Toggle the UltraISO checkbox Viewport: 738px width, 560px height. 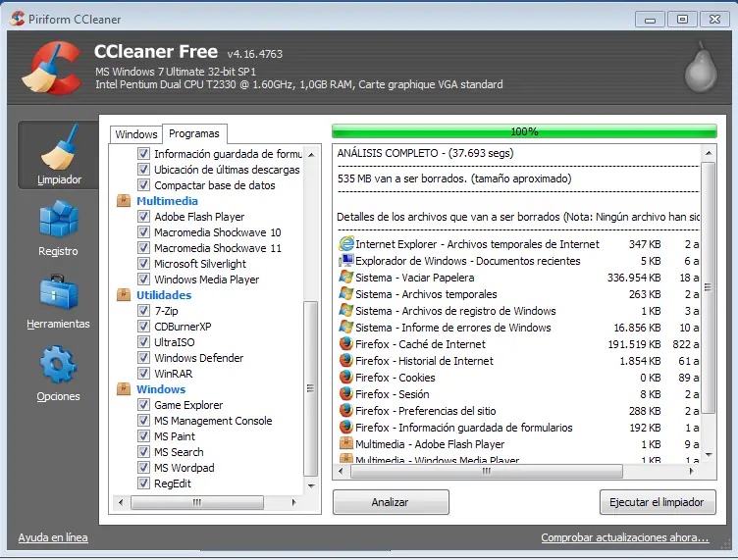coord(143,342)
